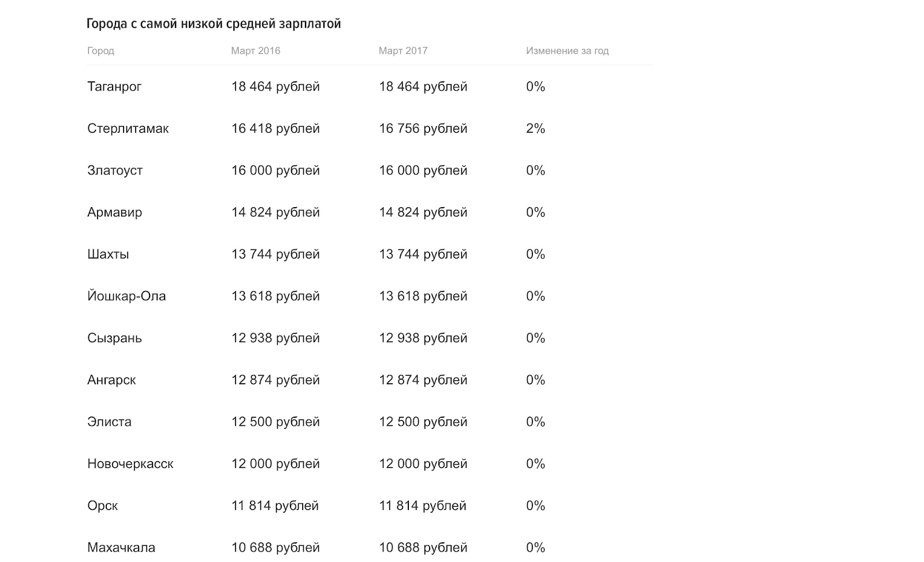Viewport: 924px width, 562px height.
Task: Click the table title about lowest average salaries
Action: [214, 24]
